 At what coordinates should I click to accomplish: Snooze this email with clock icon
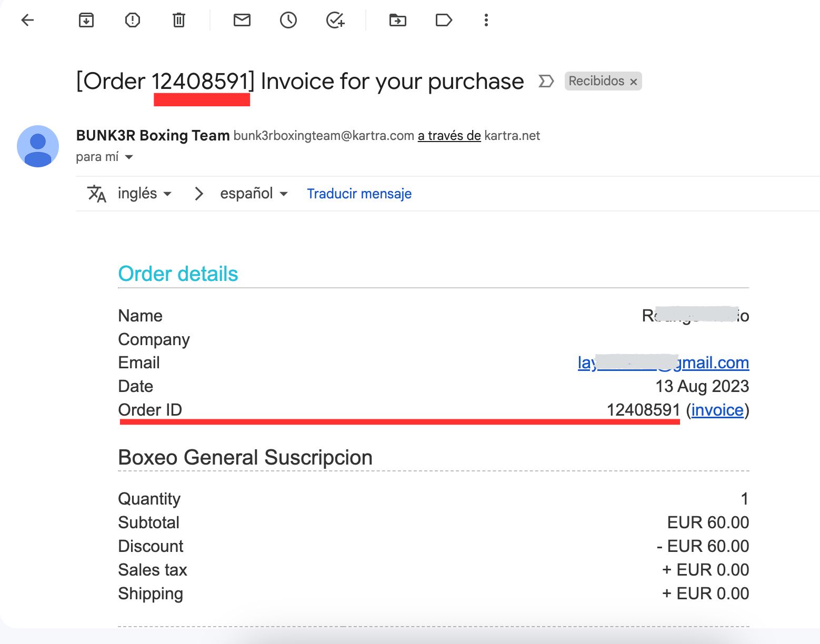pyautogui.click(x=288, y=21)
